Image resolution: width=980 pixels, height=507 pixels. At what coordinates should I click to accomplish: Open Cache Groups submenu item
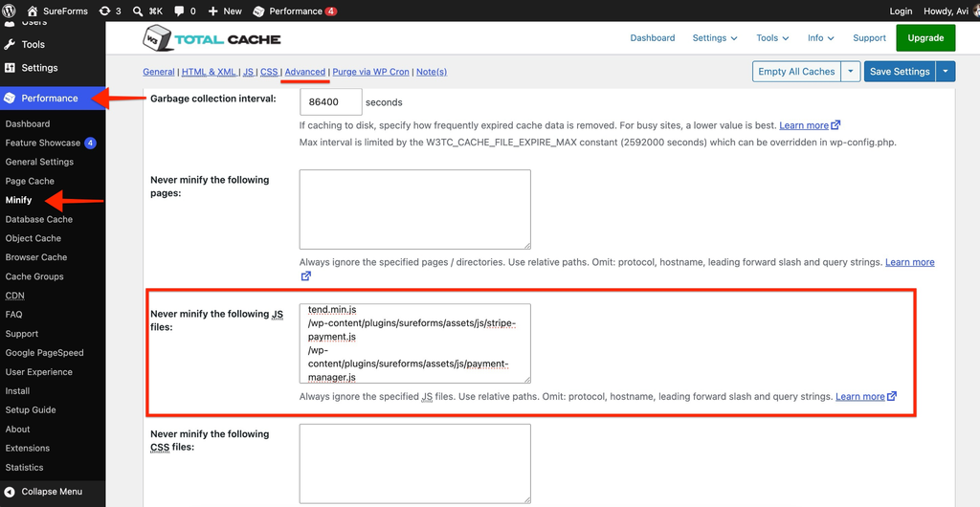34,276
